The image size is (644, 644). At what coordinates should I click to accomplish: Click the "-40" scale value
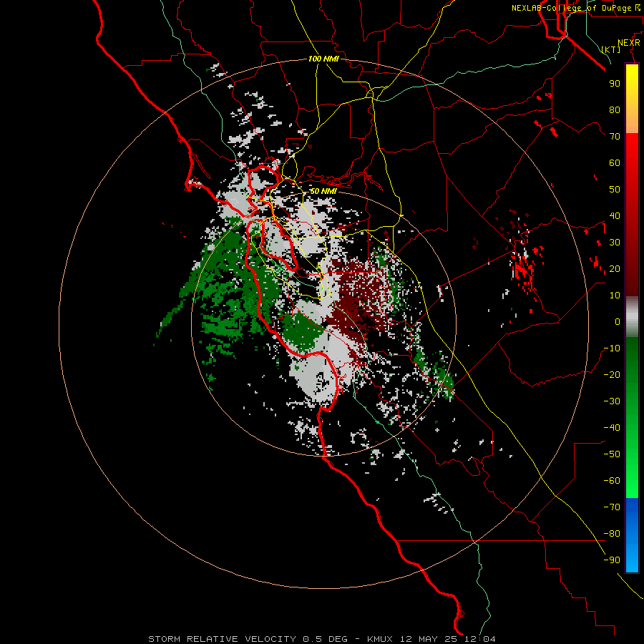click(612, 428)
